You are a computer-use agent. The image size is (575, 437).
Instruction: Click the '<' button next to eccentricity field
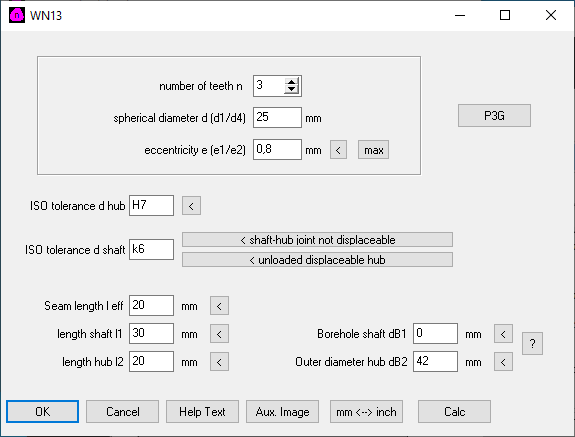point(338,150)
